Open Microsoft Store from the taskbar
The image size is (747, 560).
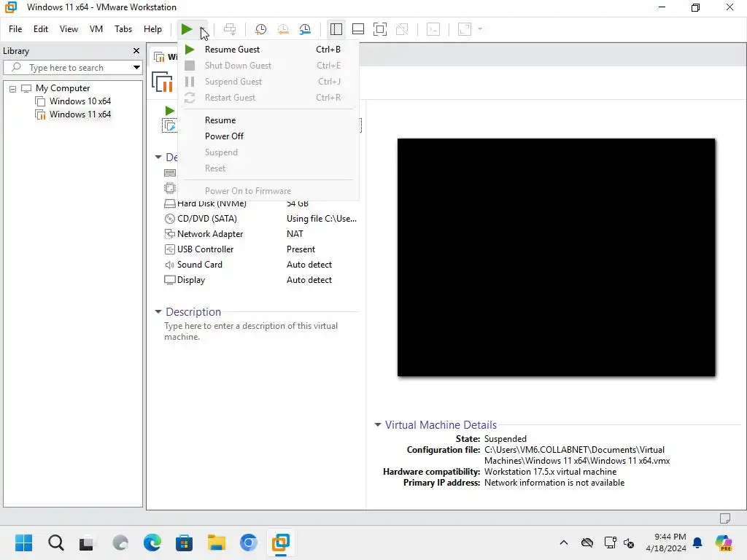[x=184, y=542]
